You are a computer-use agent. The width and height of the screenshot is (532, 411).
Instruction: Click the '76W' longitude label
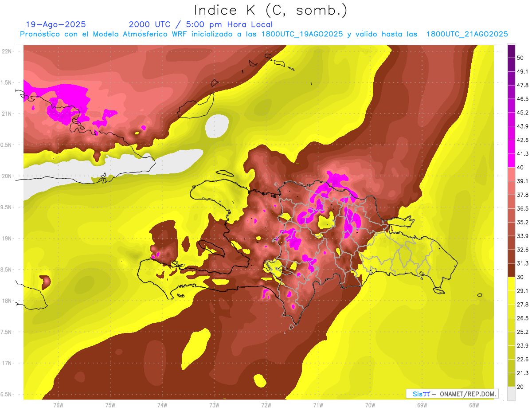click(58, 405)
